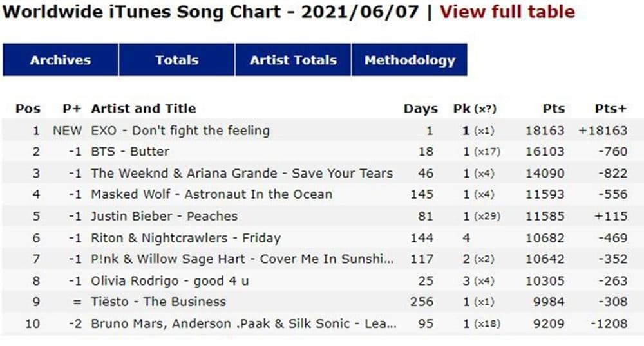Image resolution: width=644 pixels, height=346 pixels.
Task: Click the Artist and Title column header
Action: pyautogui.click(x=143, y=109)
